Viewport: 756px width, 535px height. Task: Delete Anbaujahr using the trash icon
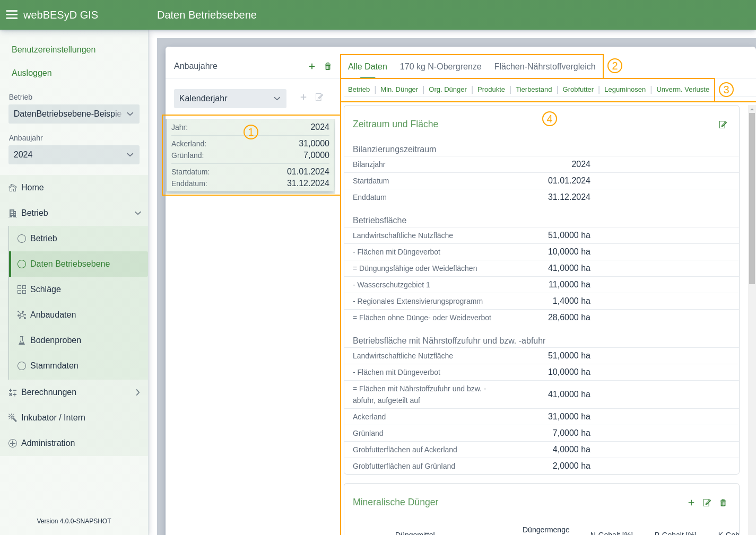point(328,66)
